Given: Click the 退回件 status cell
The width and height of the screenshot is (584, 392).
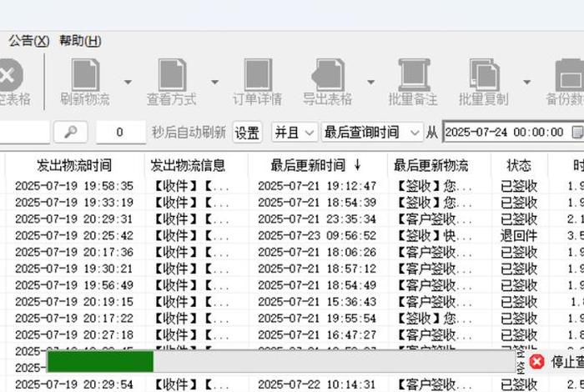Looking at the screenshot, I should (519, 236).
